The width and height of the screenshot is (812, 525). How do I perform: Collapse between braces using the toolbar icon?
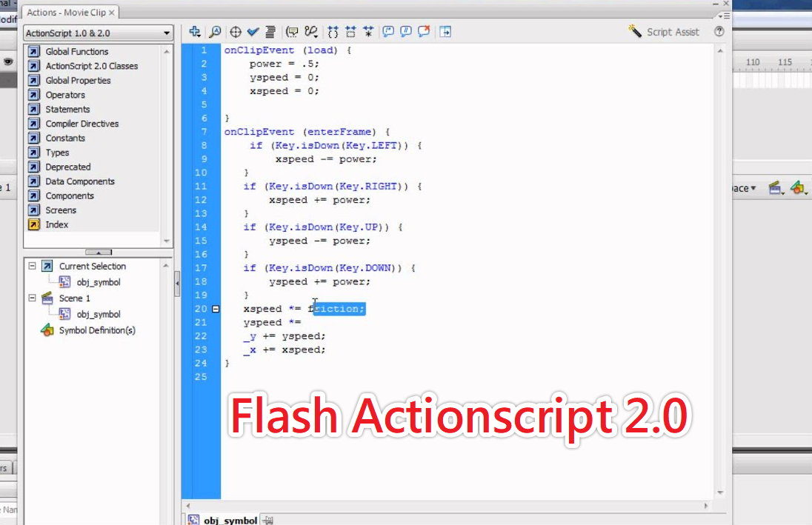click(x=333, y=32)
